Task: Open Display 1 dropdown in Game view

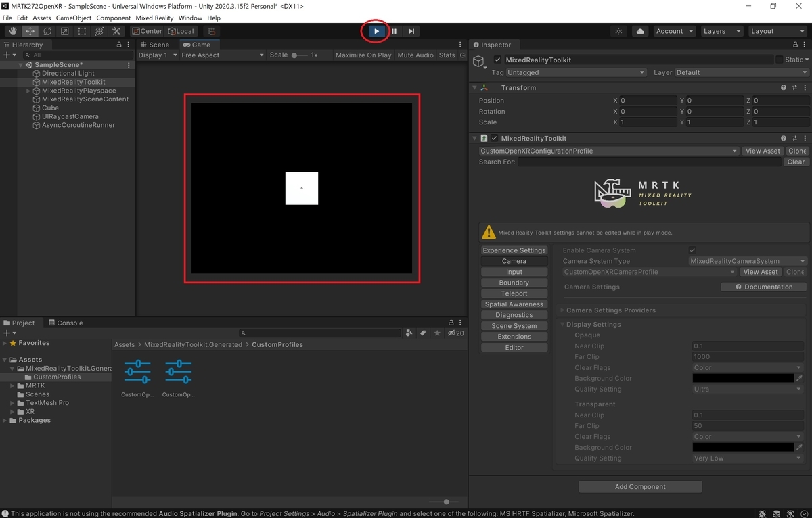Action: [x=158, y=55]
